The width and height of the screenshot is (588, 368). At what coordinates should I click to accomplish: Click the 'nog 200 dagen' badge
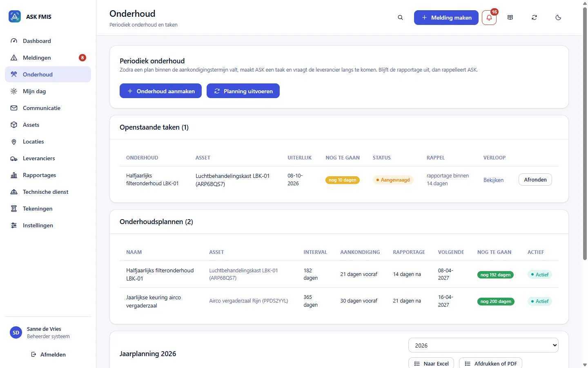coord(496,301)
